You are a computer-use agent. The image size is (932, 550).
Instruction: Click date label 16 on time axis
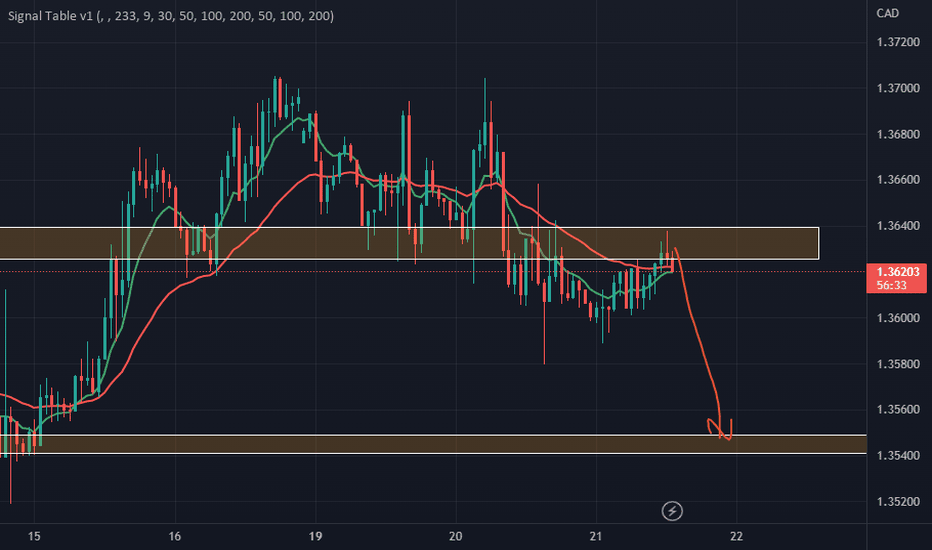pyautogui.click(x=174, y=536)
